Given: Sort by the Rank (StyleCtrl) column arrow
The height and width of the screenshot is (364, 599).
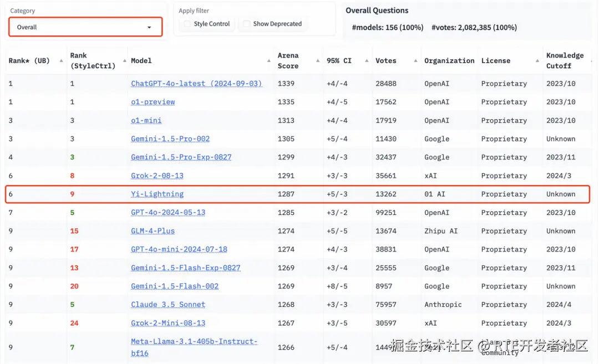Looking at the screenshot, I should pos(125,61).
